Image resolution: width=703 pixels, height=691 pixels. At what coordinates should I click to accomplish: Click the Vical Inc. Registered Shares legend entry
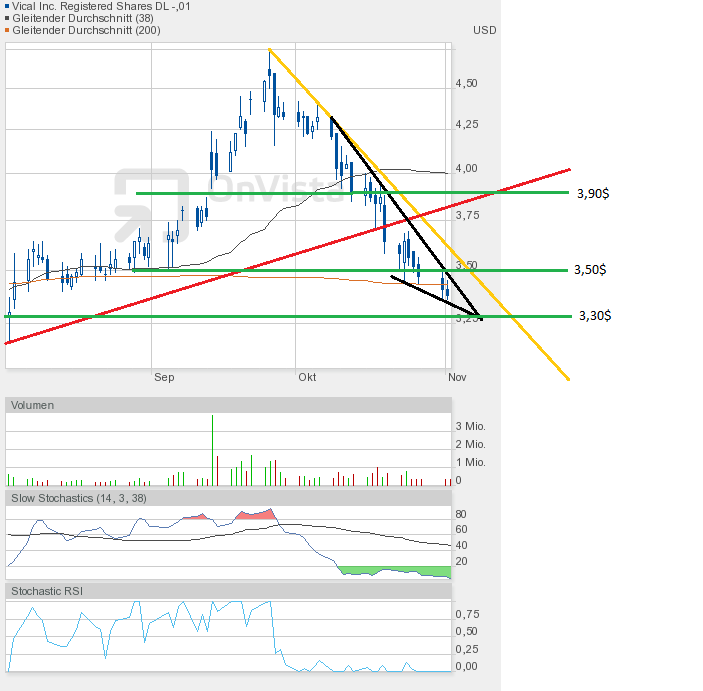[x=97, y=6]
